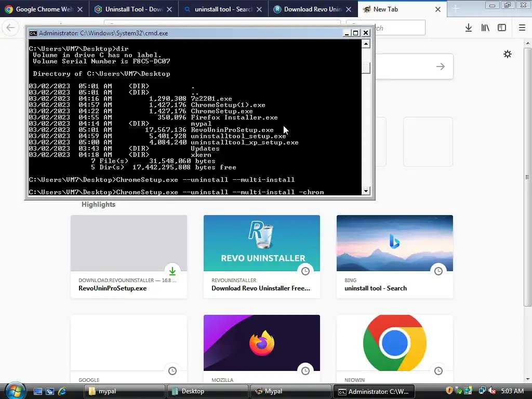Toggle the sidebar panel icon

tap(502, 28)
